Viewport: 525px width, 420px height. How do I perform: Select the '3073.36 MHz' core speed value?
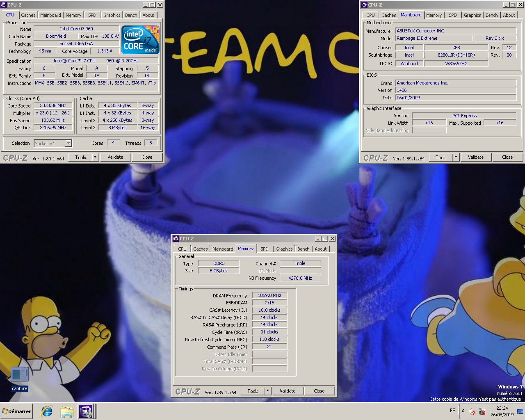click(x=53, y=105)
